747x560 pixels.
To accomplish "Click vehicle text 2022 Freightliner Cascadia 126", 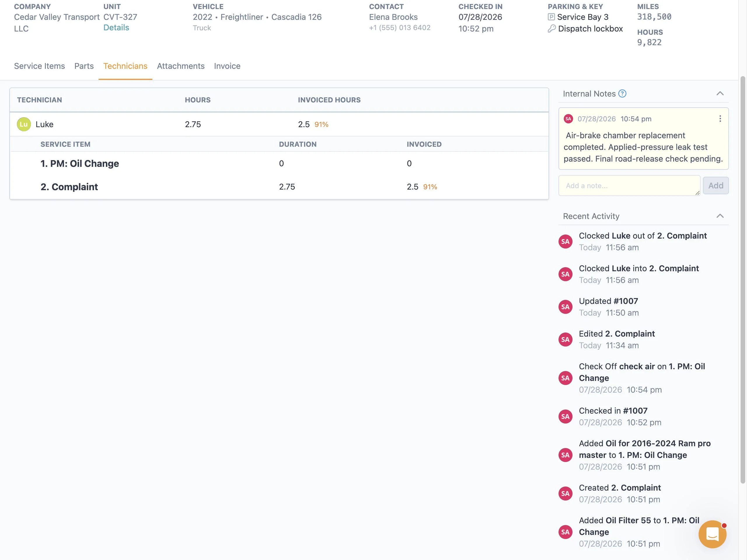I will coord(257,17).
